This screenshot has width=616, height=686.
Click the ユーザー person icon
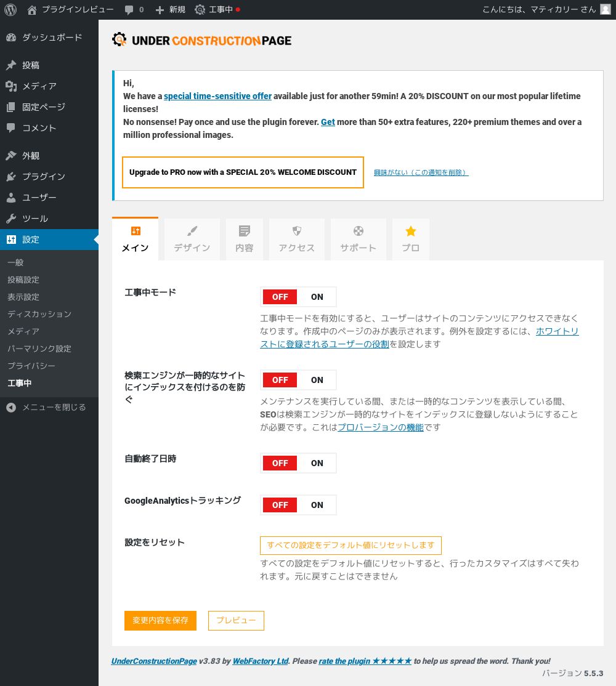[11, 198]
